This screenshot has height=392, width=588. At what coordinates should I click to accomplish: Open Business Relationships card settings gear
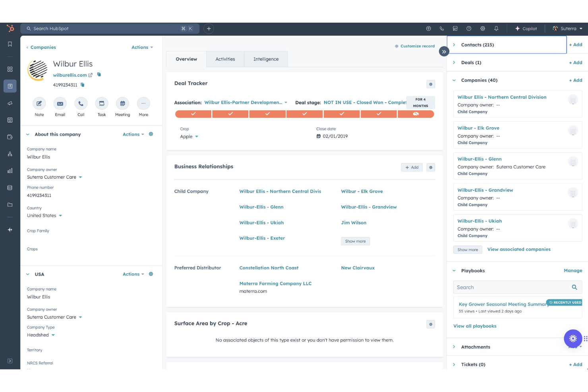tap(431, 168)
